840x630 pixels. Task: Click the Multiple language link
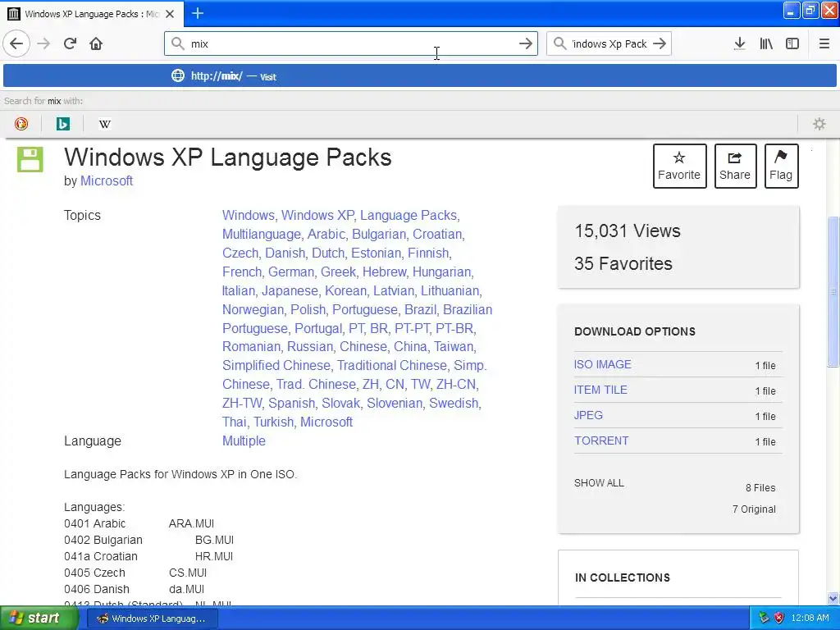pyautogui.click(x=244, y=441)
